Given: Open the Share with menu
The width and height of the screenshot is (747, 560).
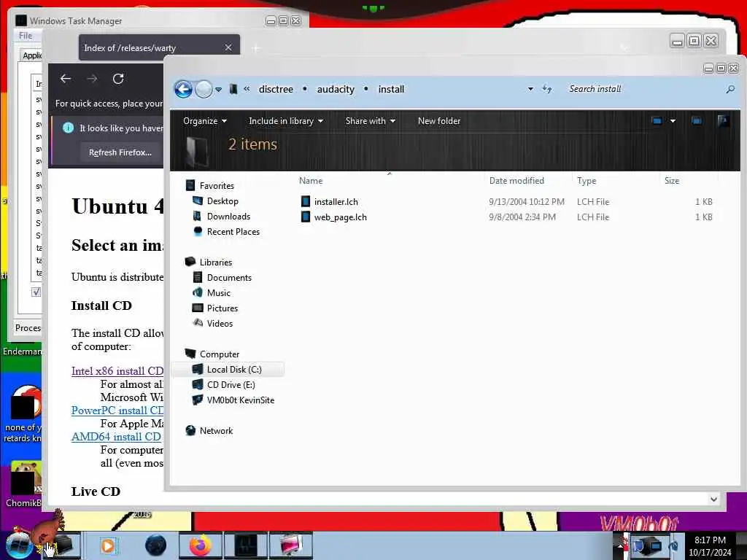Looking at the screenshot, I should [x=370, y=121].
